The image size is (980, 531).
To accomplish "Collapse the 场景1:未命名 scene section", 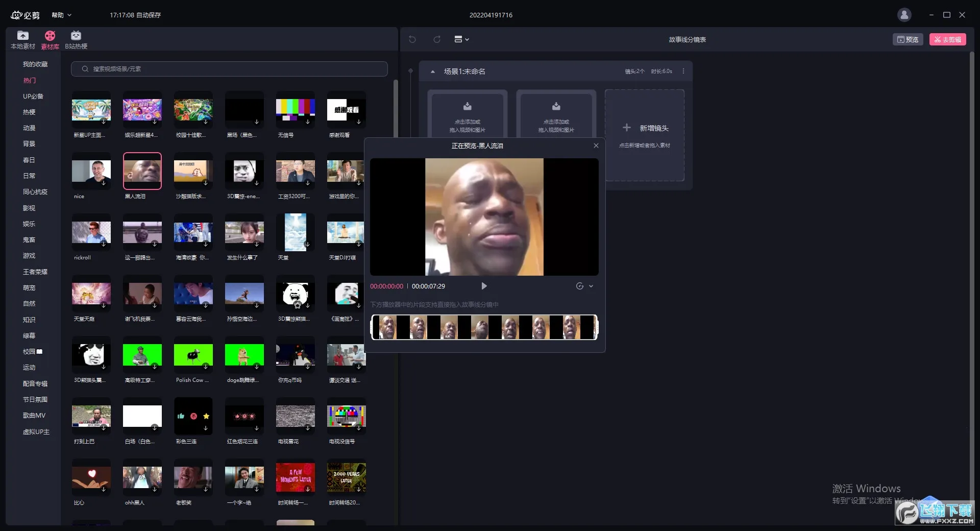I will pos(433,72).
